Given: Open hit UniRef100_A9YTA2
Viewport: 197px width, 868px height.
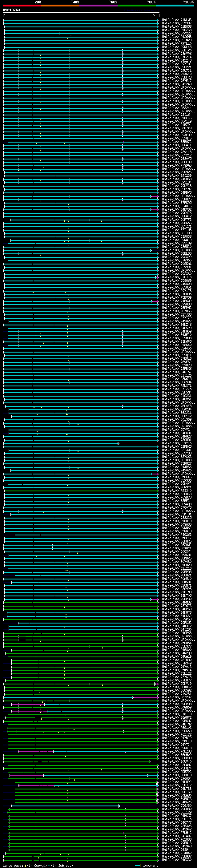Looking at the screenshot, I should coord(177,64).
